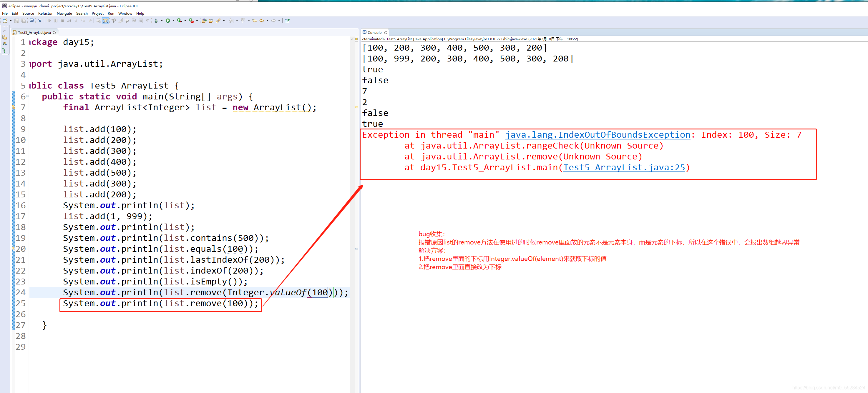Click warning marker on line 20 gutter

click(x=14, y=249)
